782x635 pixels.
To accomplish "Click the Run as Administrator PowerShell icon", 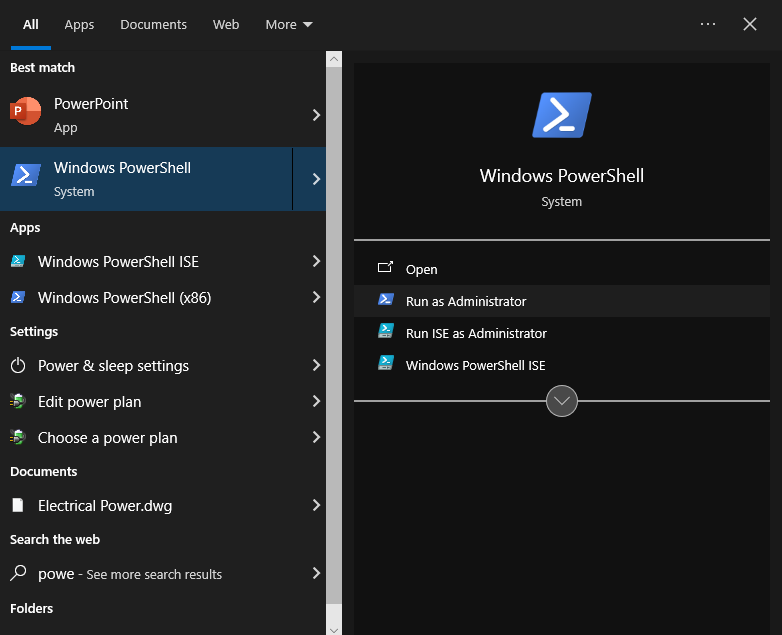I will click(386, 299).
